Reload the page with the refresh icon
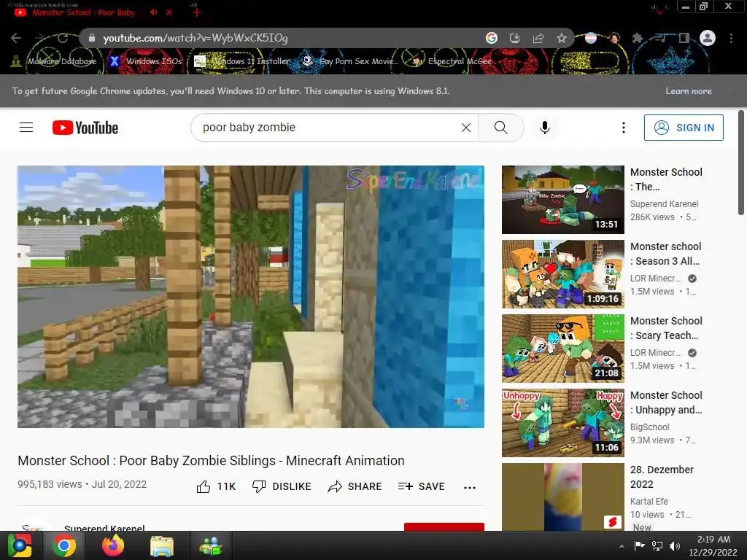This screenshot has width=747, height=560. (63, 38)
